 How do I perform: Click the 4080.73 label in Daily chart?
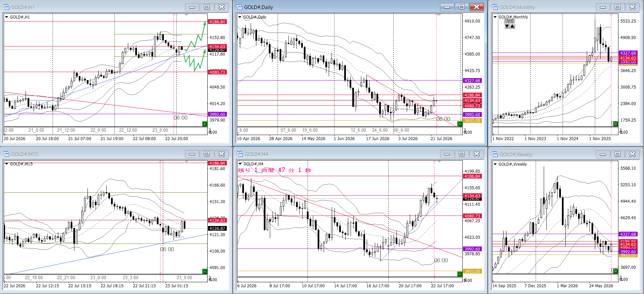pyautogui.click(x=472, y=106)
